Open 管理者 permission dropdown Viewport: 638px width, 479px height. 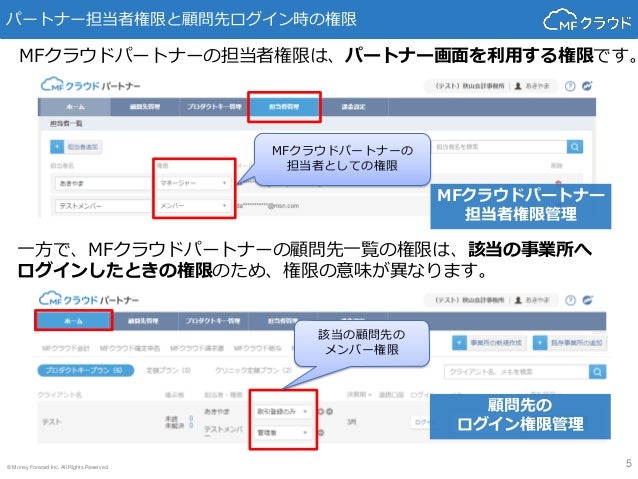(x=283, y=433)
